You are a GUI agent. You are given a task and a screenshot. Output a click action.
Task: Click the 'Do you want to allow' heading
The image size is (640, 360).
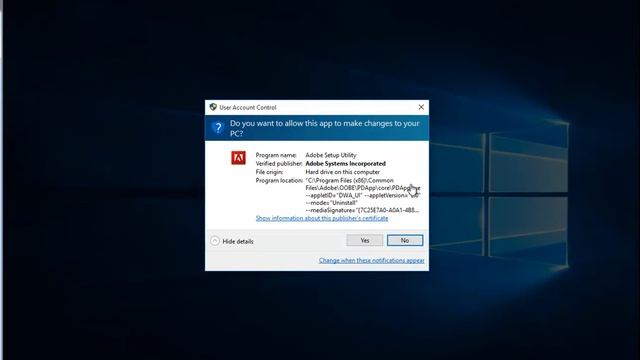click(x=324, y=128)
